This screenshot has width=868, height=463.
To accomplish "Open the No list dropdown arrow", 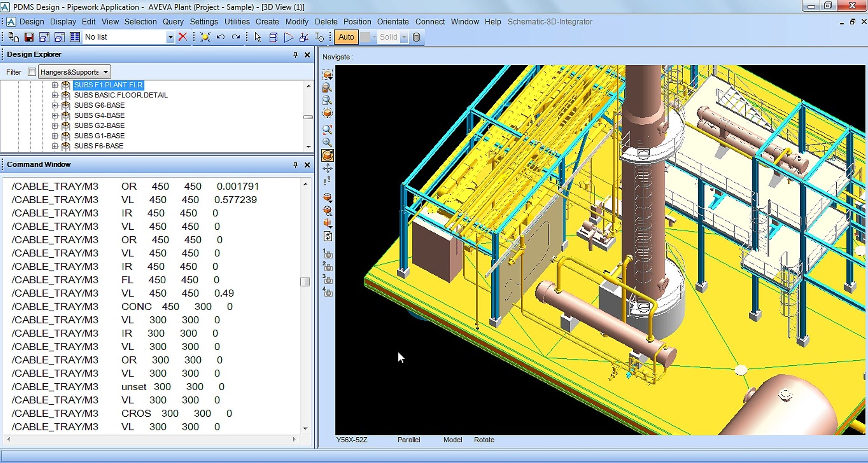I will (x=170, y=37).
